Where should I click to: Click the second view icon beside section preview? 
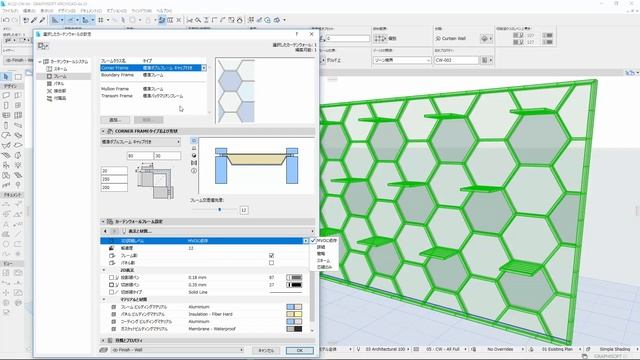(194, 148)
